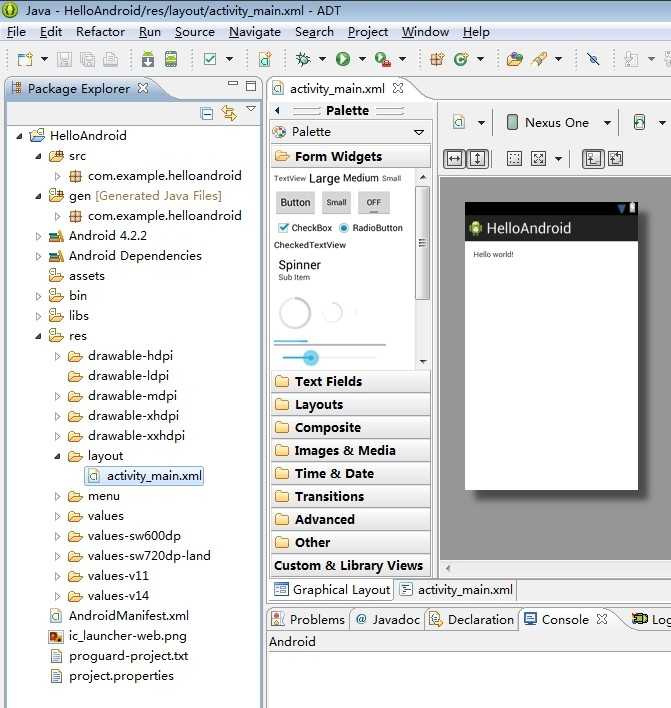Collapse the layout folder
The image size is (671, 708).
coord(57,456)
